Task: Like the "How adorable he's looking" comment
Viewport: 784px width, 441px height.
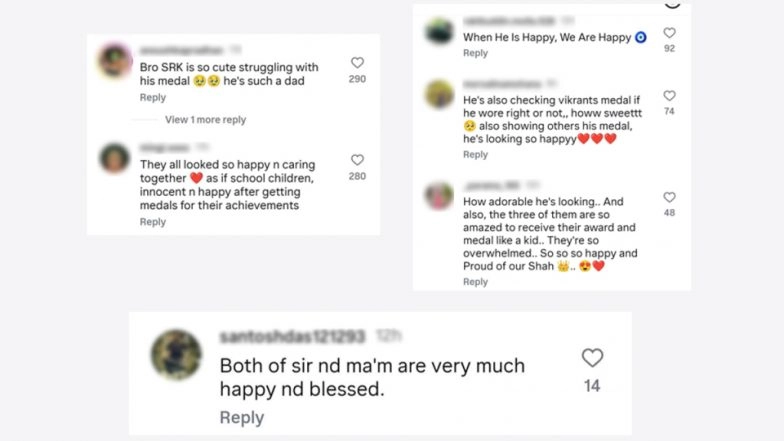Action: 669,198
